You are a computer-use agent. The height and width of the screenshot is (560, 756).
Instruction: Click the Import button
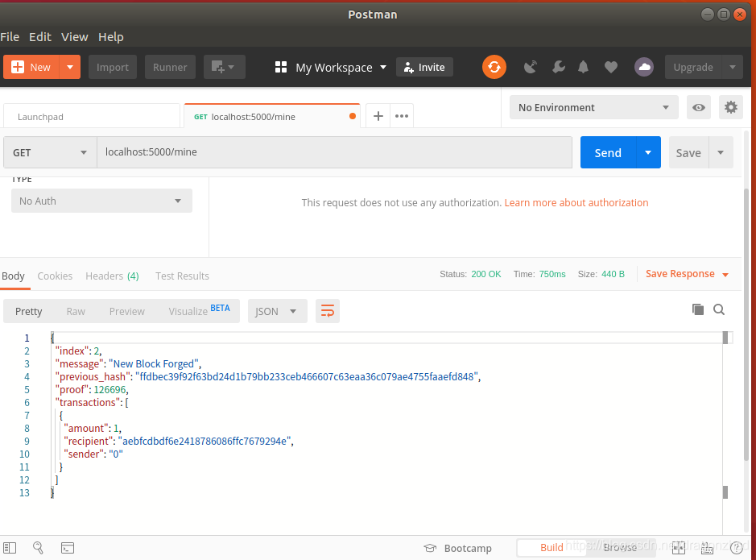tap(113, 67)
